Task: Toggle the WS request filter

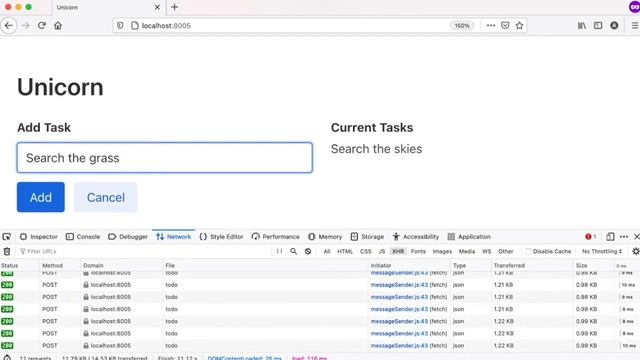Action: [x=487, y=251]
